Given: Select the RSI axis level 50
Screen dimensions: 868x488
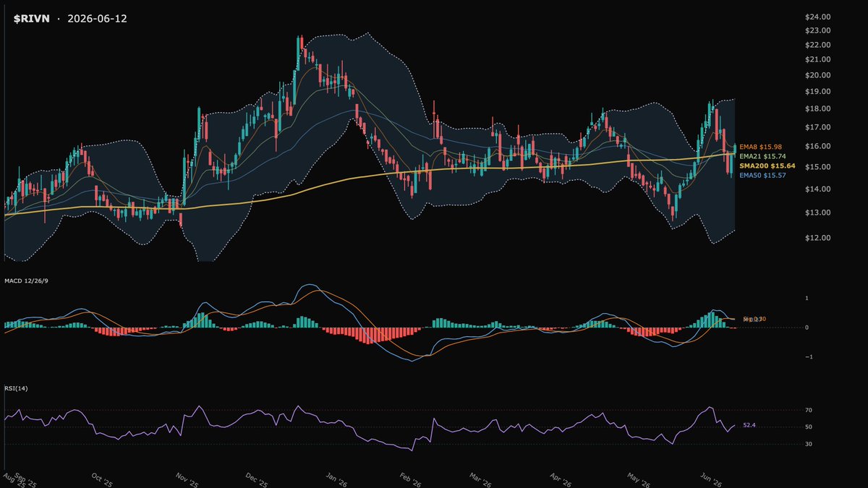Looking at the screenshot, I should point(809,427).
